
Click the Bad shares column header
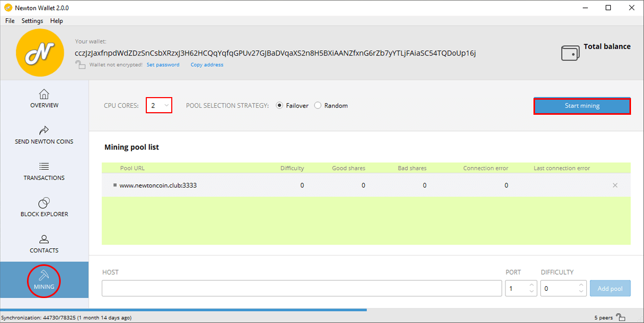tap(412, 168)
